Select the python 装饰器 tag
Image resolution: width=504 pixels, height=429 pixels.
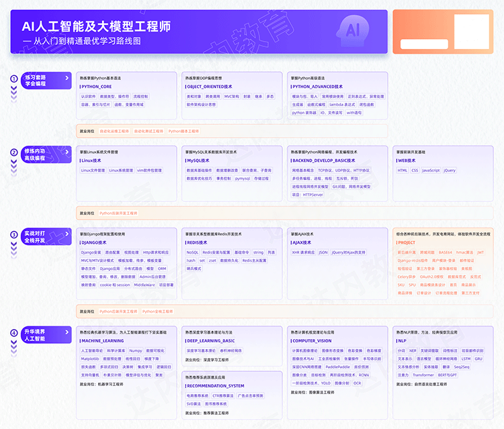click(x=304, y=113)
